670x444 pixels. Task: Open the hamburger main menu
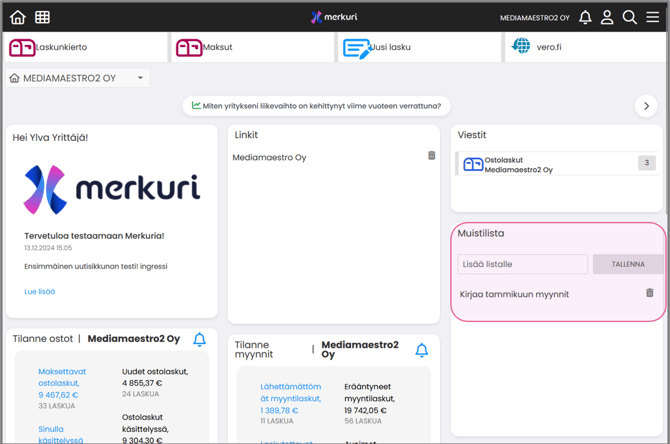pyautogui.click(x=652, y=17)
